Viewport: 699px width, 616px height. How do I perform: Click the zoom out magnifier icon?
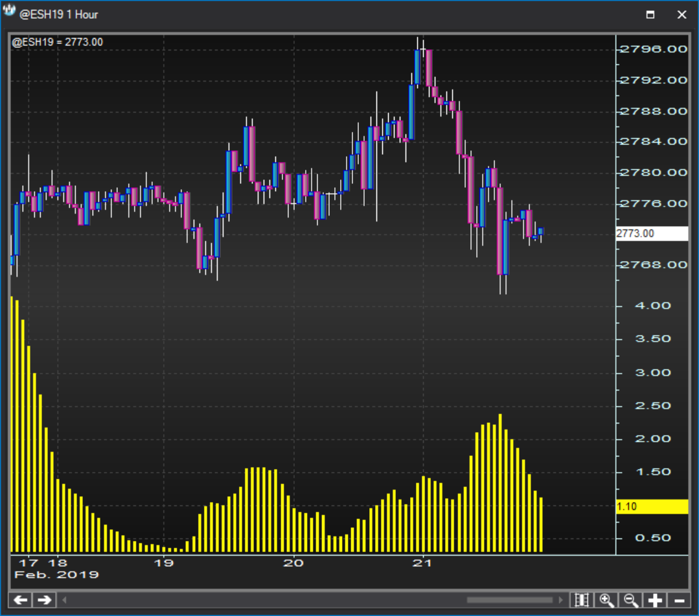coord(631,600)
